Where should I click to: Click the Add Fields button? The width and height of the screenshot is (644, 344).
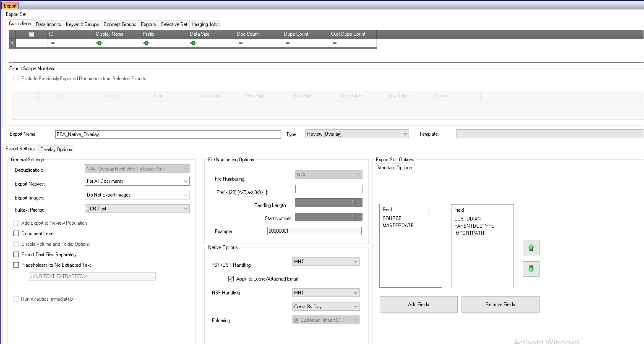click(418, 305)
